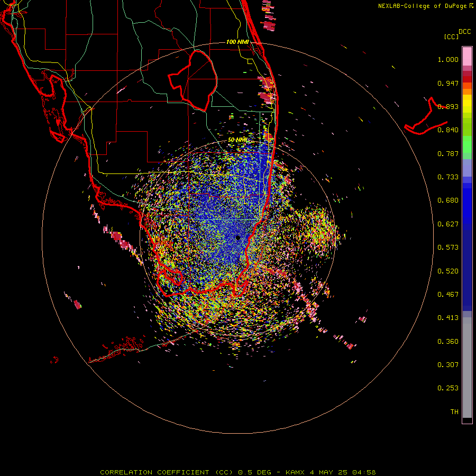
Task: Select the 0.360 color scale value
Action: click(x=448, y=342)
